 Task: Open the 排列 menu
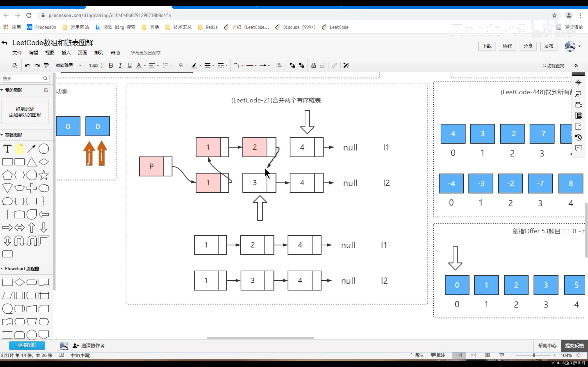point(99,53)
